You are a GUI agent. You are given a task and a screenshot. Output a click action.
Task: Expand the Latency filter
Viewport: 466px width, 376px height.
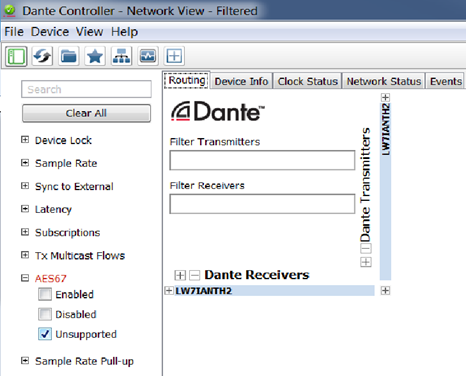coord(25,209)
